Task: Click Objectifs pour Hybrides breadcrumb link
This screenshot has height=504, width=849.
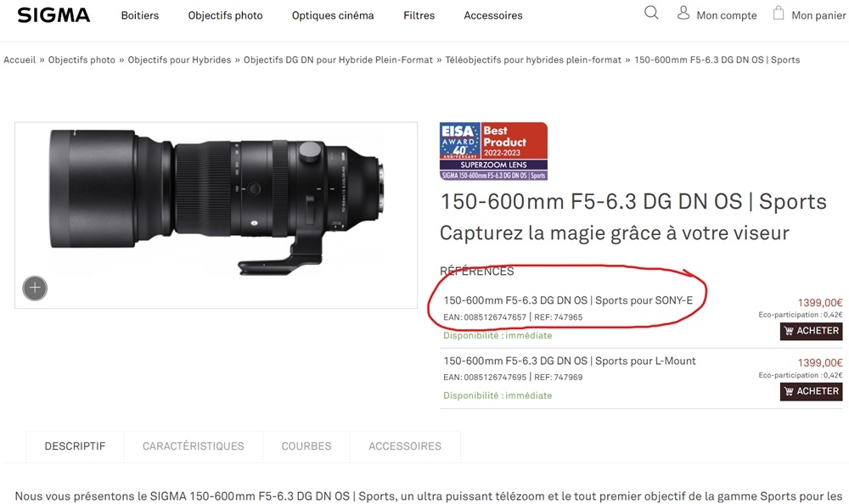Action: tap(179, 60)
